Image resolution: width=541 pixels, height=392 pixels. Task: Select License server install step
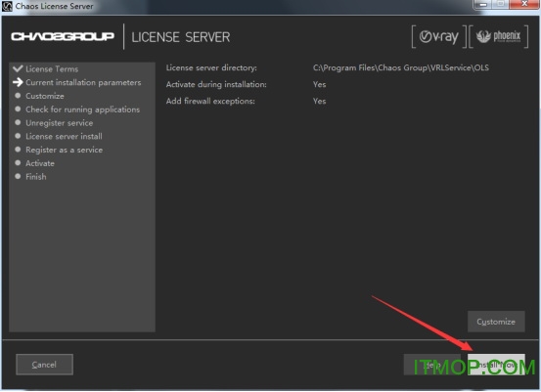pos(64,137)
